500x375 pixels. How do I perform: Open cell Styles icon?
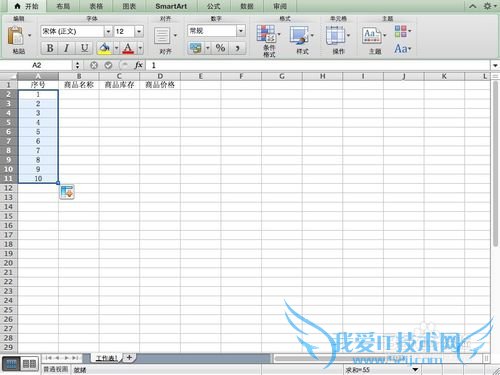tap(299, 36)
